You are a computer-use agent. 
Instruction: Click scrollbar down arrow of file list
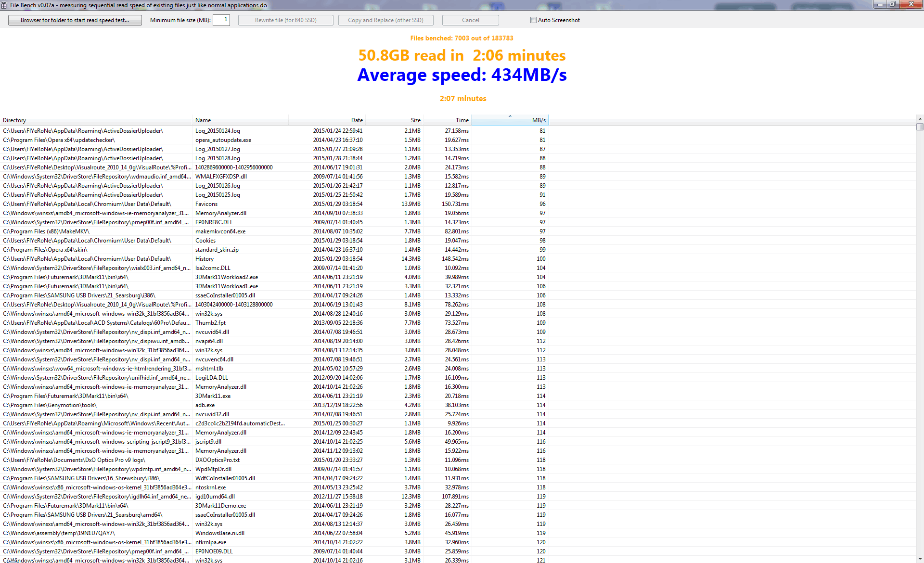[x=920, y=560]
